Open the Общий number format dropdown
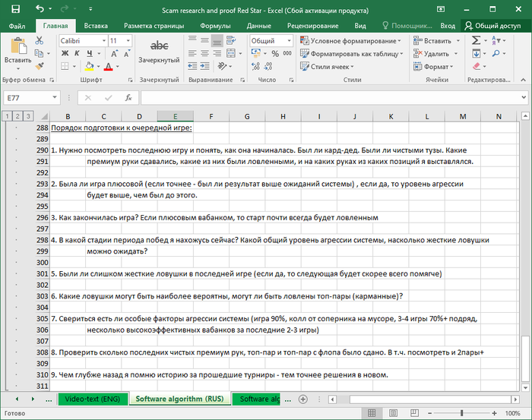This screenshot has width=532, height=420. point(289,41)
